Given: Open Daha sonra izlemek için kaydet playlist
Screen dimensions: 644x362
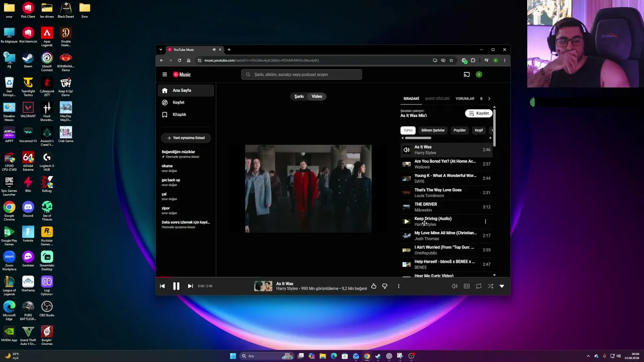Looking at the screenshot, I should pos(186,224).
